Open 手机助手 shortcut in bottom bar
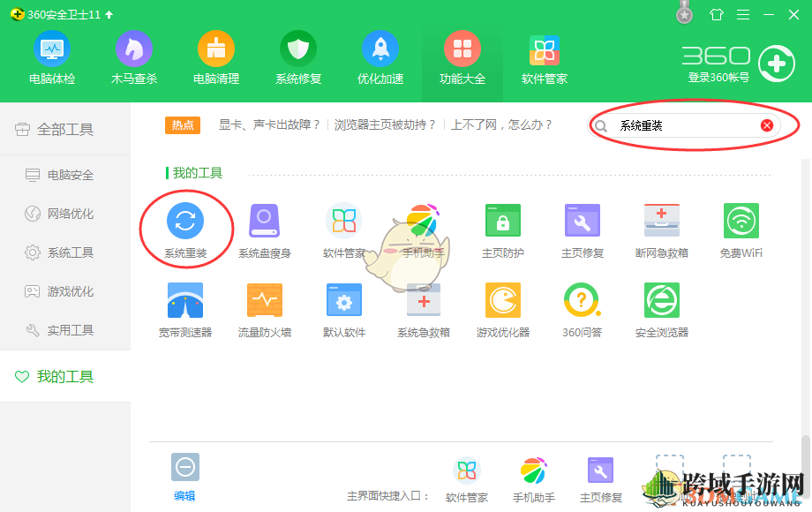 [533, 480]
